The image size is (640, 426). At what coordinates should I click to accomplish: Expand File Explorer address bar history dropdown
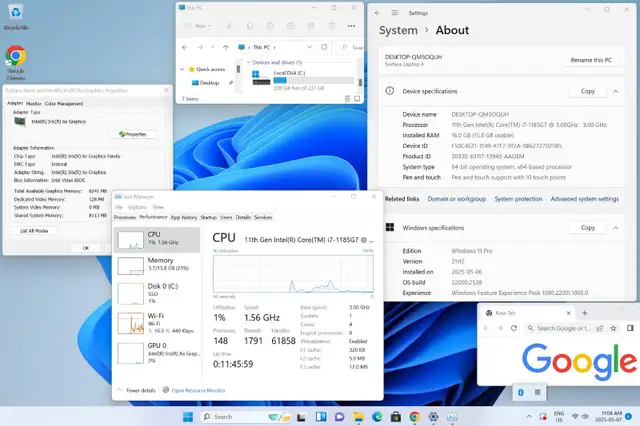click(310, 47)
